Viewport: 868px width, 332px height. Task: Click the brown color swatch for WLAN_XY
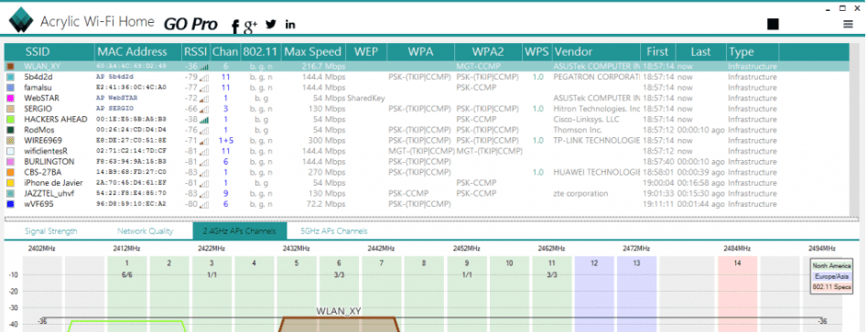10,67
